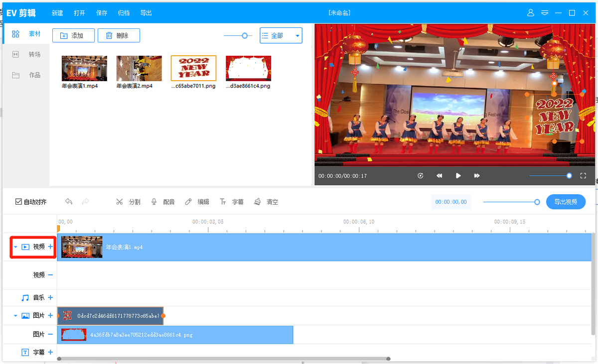Open the 全部 filter dropdown
The width and height of the screenshot is (598, 364).
point(281,36)
